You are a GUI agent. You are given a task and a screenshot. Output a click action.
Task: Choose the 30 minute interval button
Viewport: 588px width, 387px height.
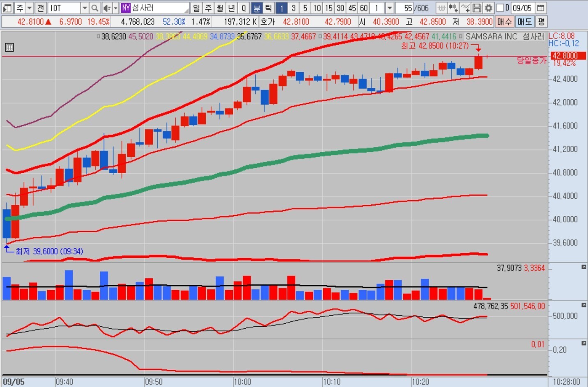pyautogui.click(x=340, y=8)
